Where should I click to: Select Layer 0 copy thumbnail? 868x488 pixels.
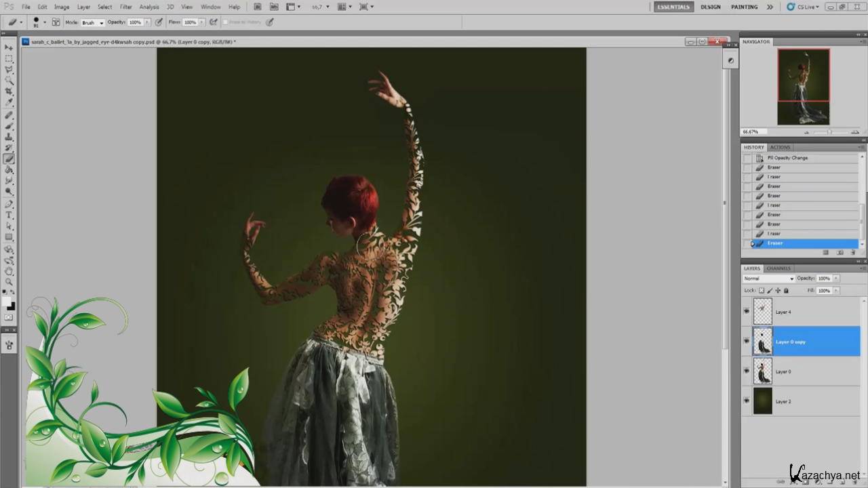[x=763, y=342]
